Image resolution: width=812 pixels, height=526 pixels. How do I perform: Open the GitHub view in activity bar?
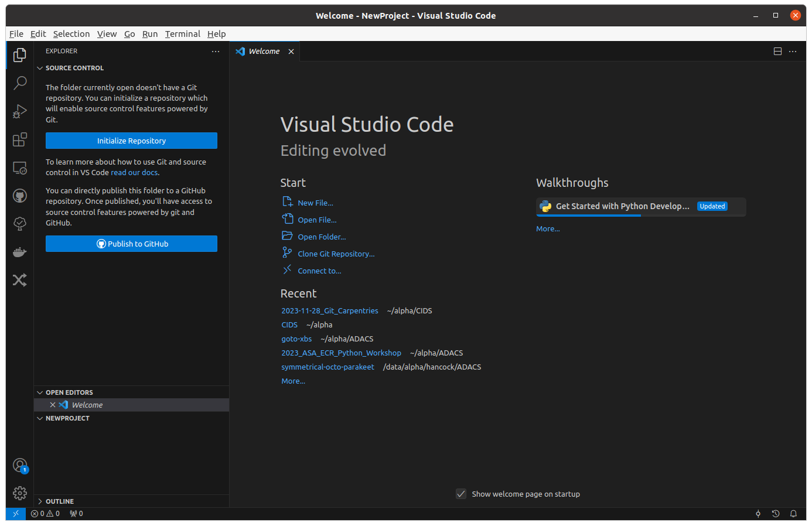(x=20, y=196)
